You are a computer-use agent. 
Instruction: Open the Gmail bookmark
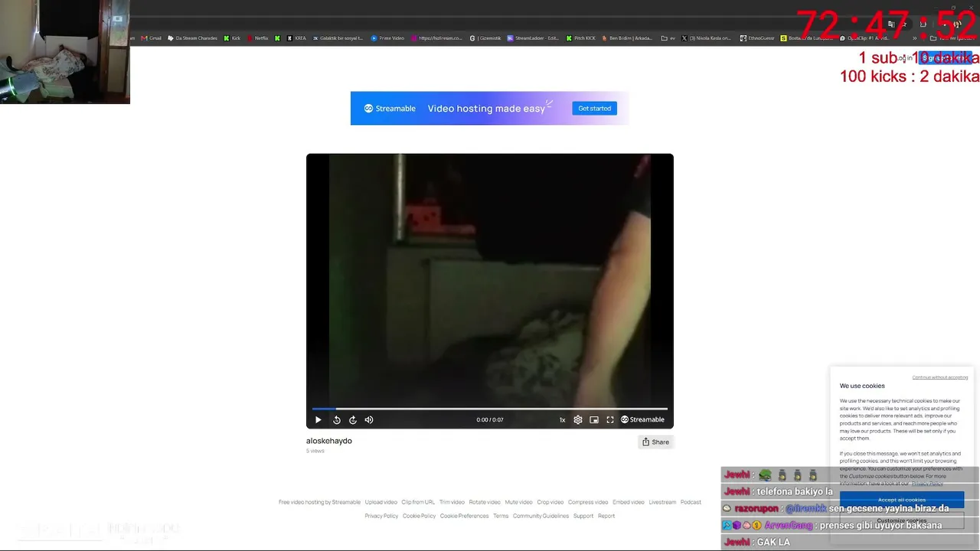click(152, 38)
